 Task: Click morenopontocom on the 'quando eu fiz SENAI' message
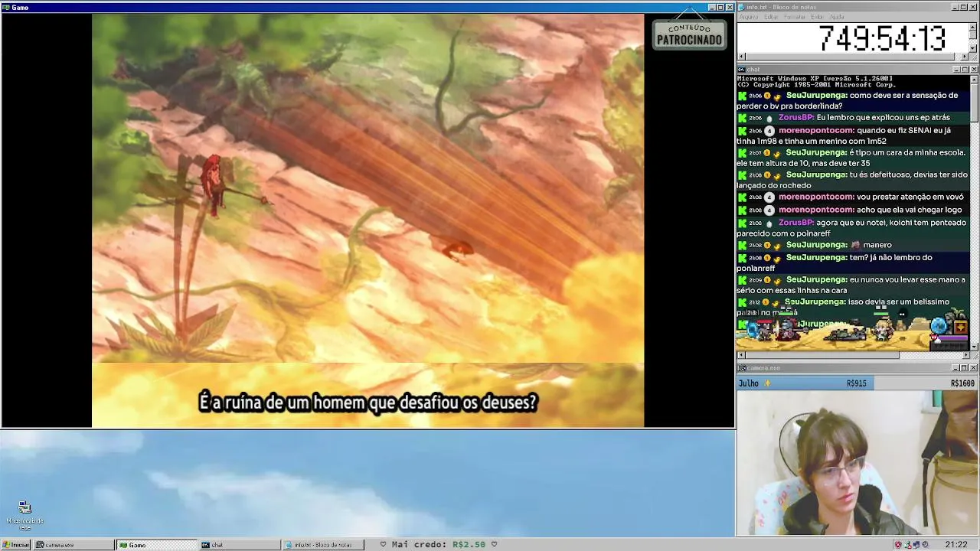point(816,131)
